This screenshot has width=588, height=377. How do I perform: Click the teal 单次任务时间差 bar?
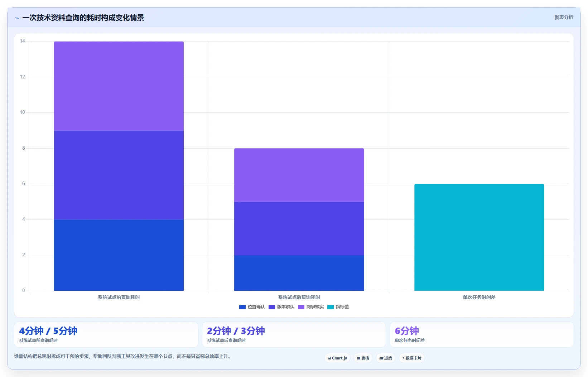click(479, 237)
